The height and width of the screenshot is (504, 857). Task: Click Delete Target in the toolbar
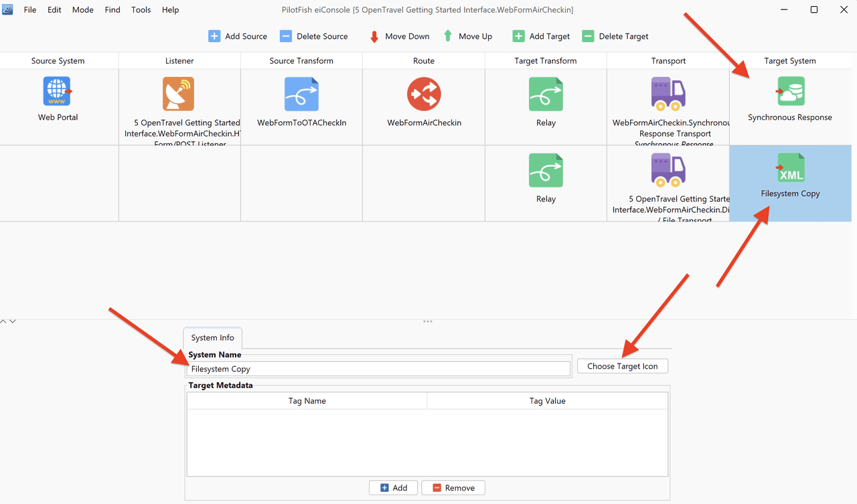[x=615, y=36]
